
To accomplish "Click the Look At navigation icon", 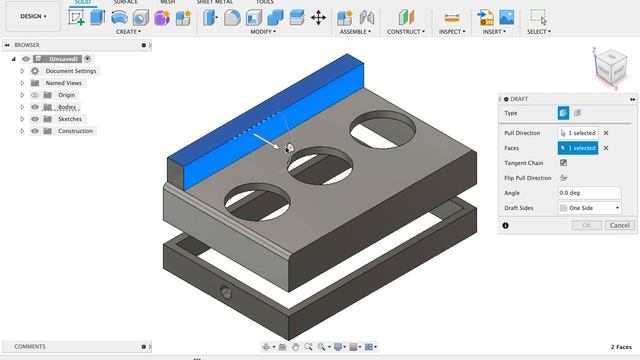I will tap(282, 347).
